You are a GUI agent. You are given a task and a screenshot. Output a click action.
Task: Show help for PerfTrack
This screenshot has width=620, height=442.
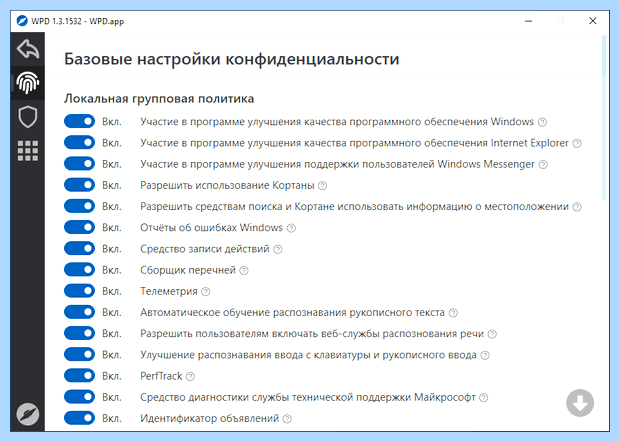point(190,376)
